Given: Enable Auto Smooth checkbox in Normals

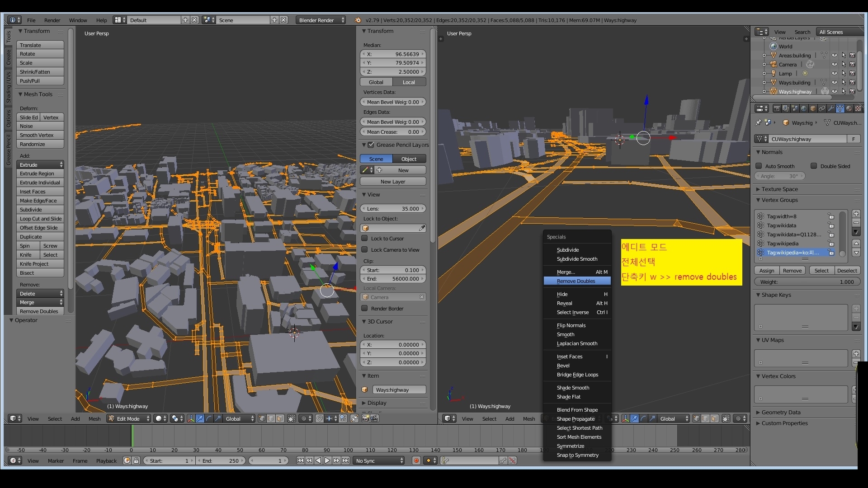Looking at the screenshot, I should [x=759, y=166].
